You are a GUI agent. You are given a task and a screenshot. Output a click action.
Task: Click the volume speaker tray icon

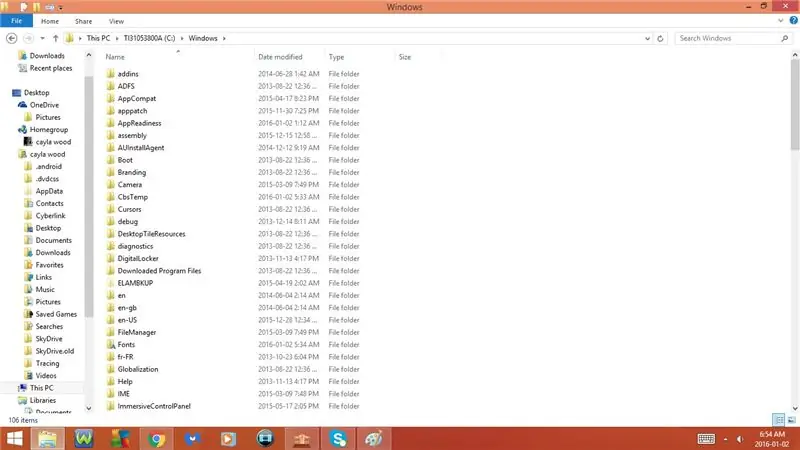click(x=739, y=439)
